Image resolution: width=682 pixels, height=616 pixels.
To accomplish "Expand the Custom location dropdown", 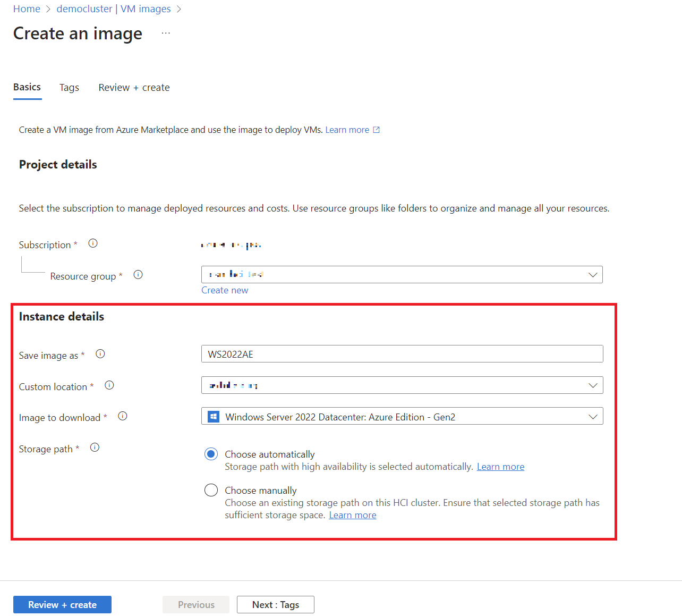I will point(402,385).
